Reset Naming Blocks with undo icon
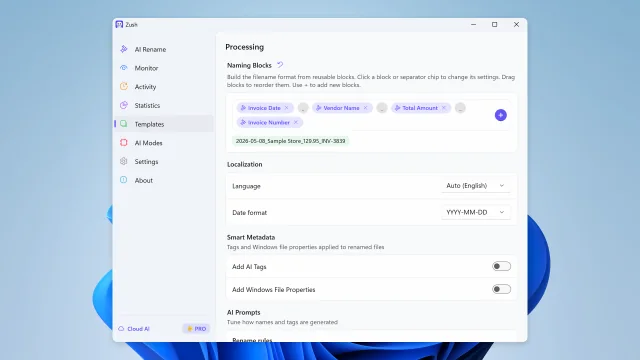The image size is (640, 360). coord(280,65)
